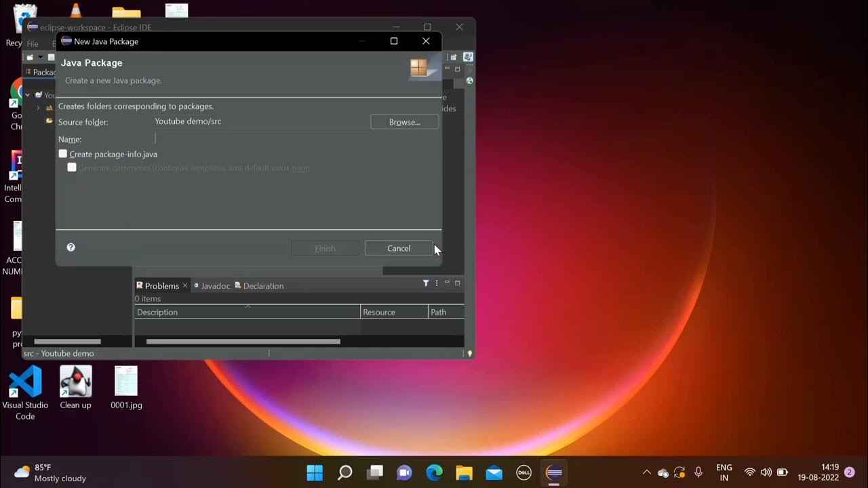
Task: Minimize the Problems view panel
Action: 447,283
